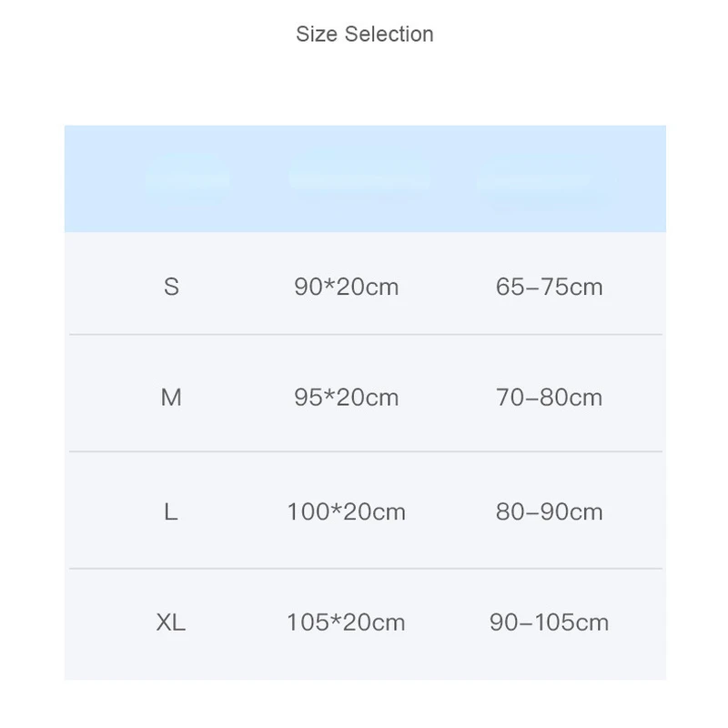Click the divider line between S and M rows

point(364,335)
